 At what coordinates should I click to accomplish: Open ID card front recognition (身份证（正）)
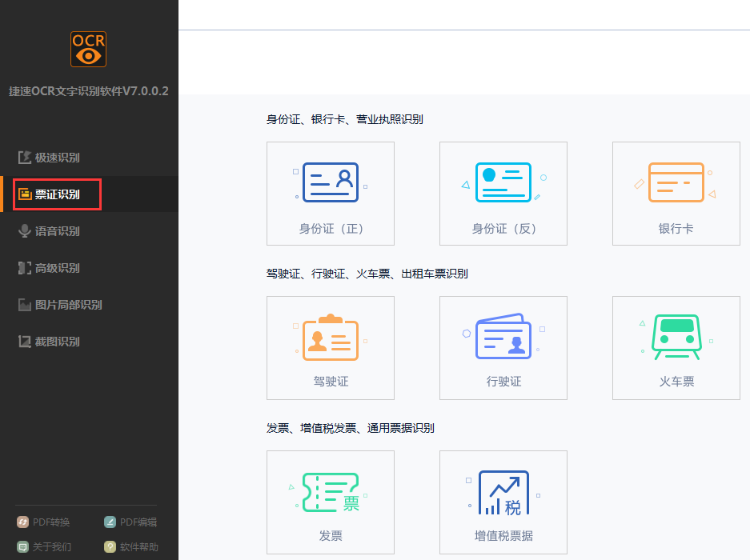[x=330, y=193]
